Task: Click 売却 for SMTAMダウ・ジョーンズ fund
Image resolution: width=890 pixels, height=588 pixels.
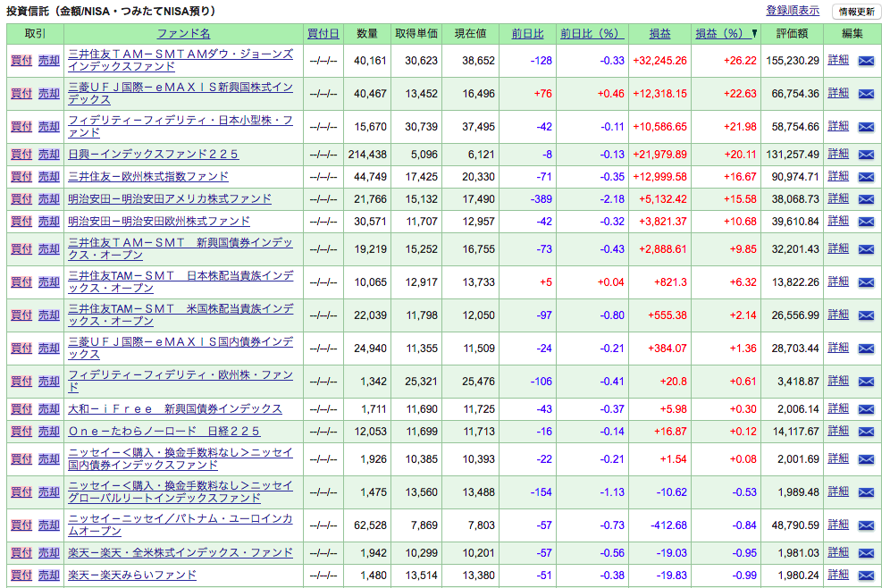Action: tap(49, 60)
